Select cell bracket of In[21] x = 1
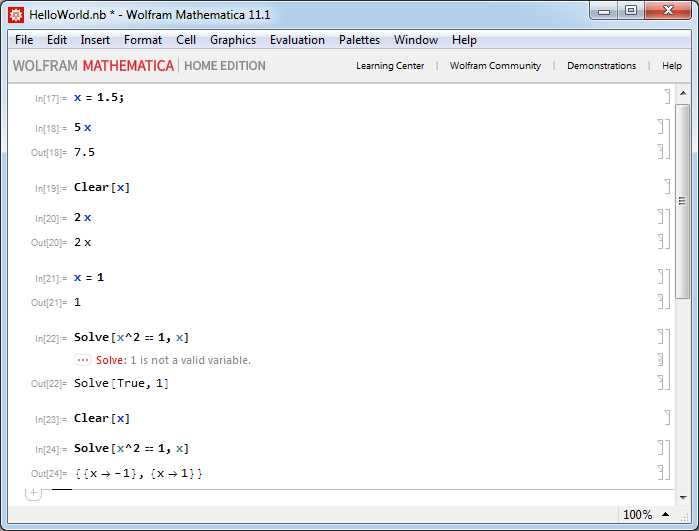 tap(661, 276)
